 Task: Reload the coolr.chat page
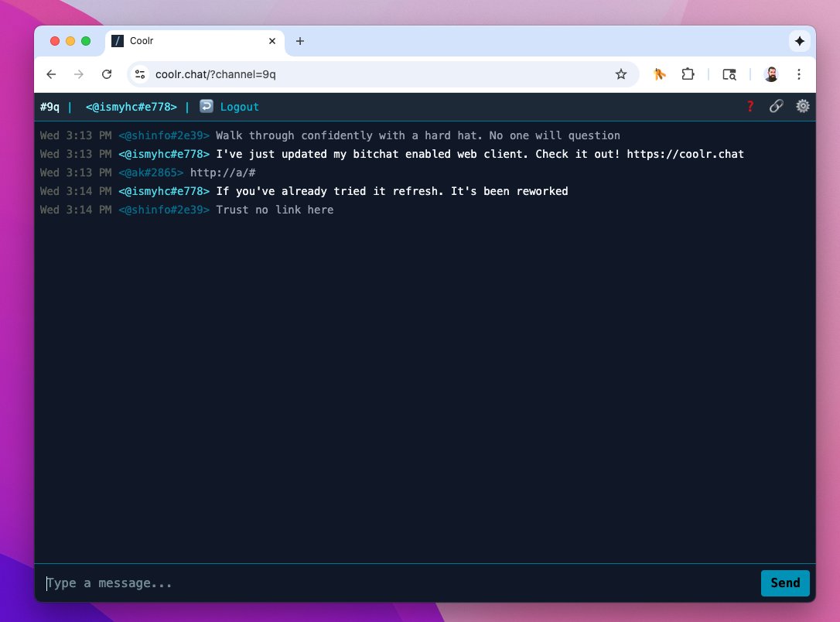click(x=108, y=73)
